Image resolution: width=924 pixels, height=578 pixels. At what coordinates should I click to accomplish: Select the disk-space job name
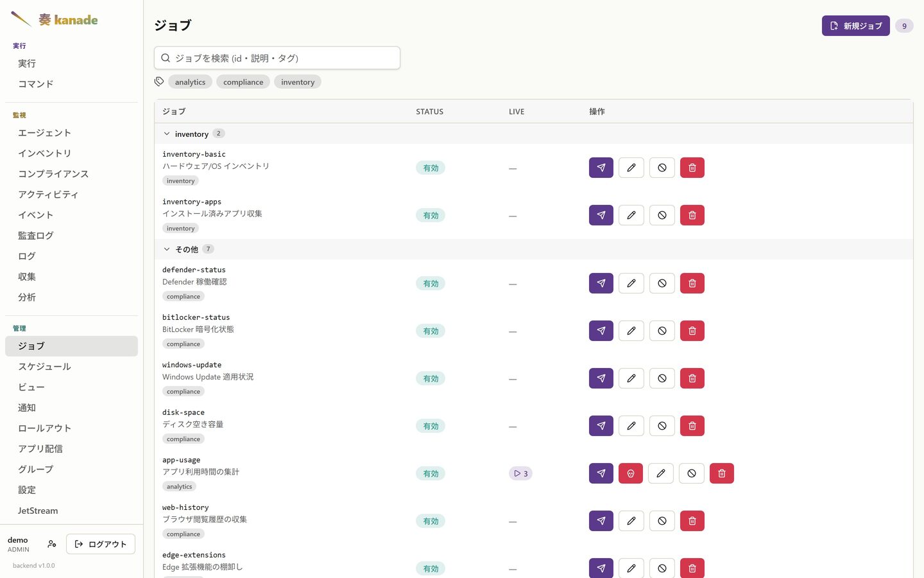pyautogui.click(x=184, y=412)
